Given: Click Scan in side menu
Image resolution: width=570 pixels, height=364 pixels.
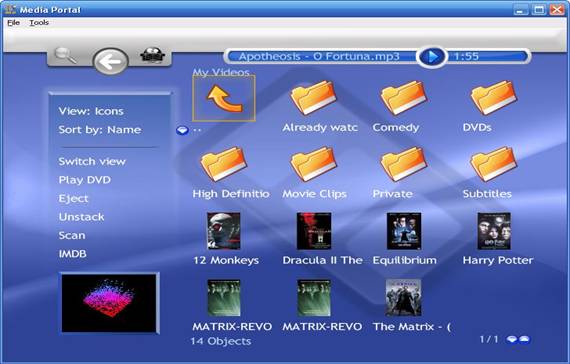Looking at the screenshot, I should click(72, 236).
